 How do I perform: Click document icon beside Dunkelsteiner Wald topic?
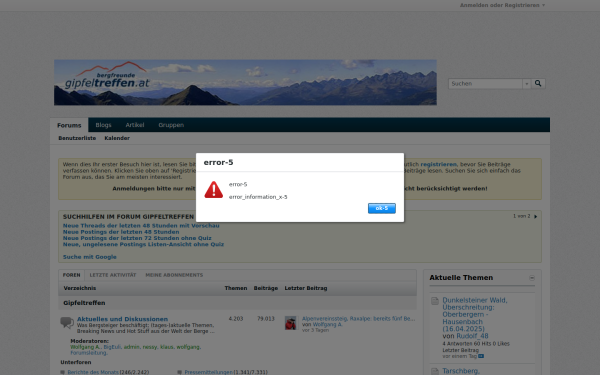[435, 301]
